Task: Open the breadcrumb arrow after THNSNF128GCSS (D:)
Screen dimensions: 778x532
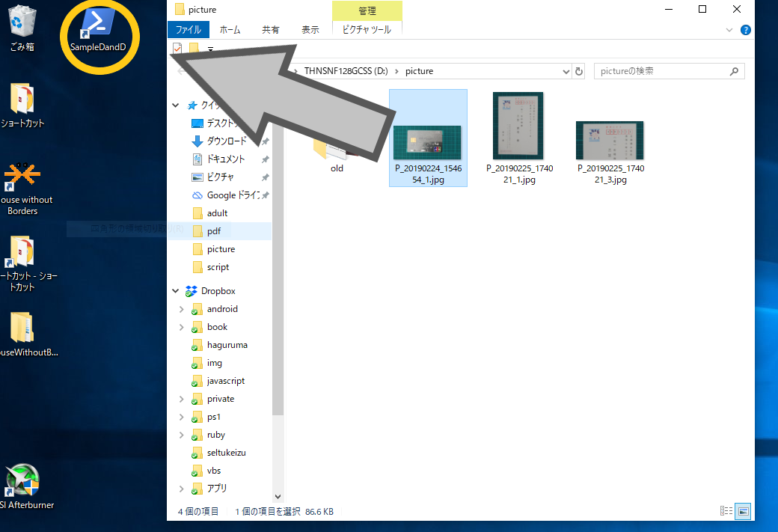Action: coord(396,72)
